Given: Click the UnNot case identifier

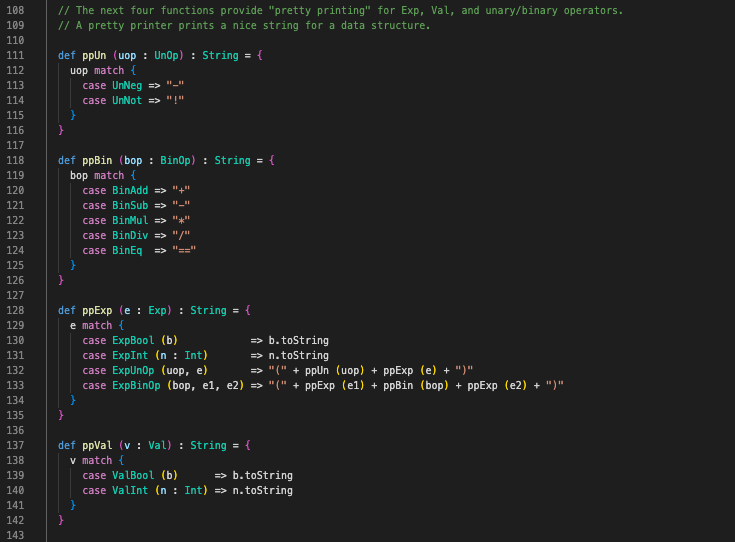Looking at the screenshot, I should [127, 100].
